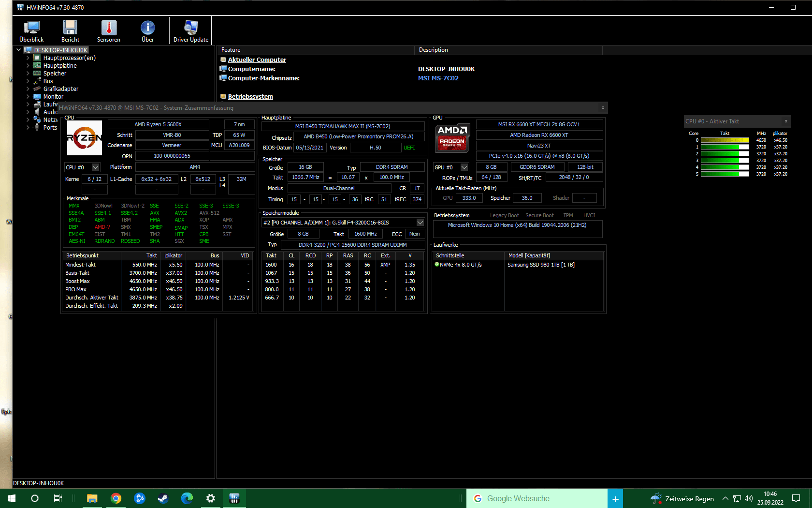Expand the Monitor node arrow
This screenshot has width=812, height=508.
pyautogui.click(x=28, y=97)
